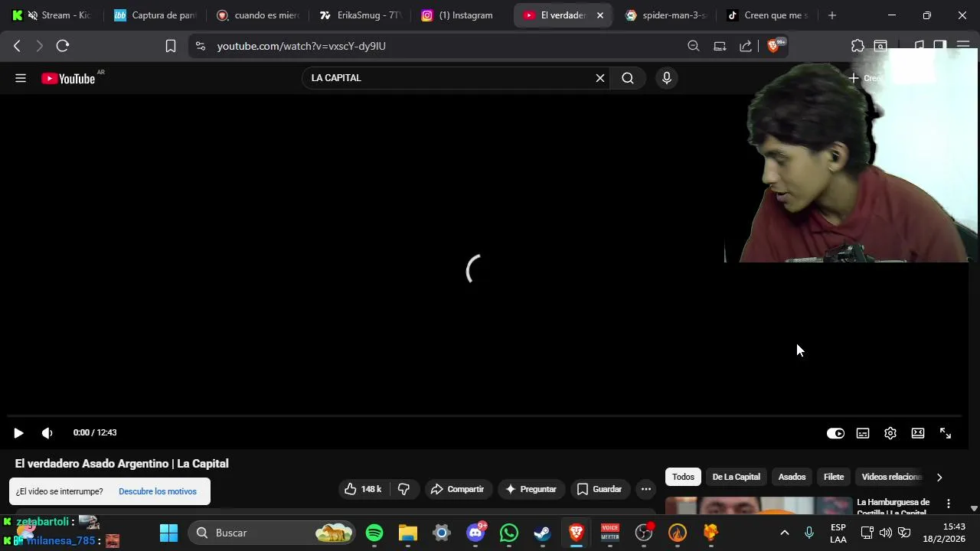
Task: Click the video title El verdadero Asado Argentino
Action: (x=122, y=464)
